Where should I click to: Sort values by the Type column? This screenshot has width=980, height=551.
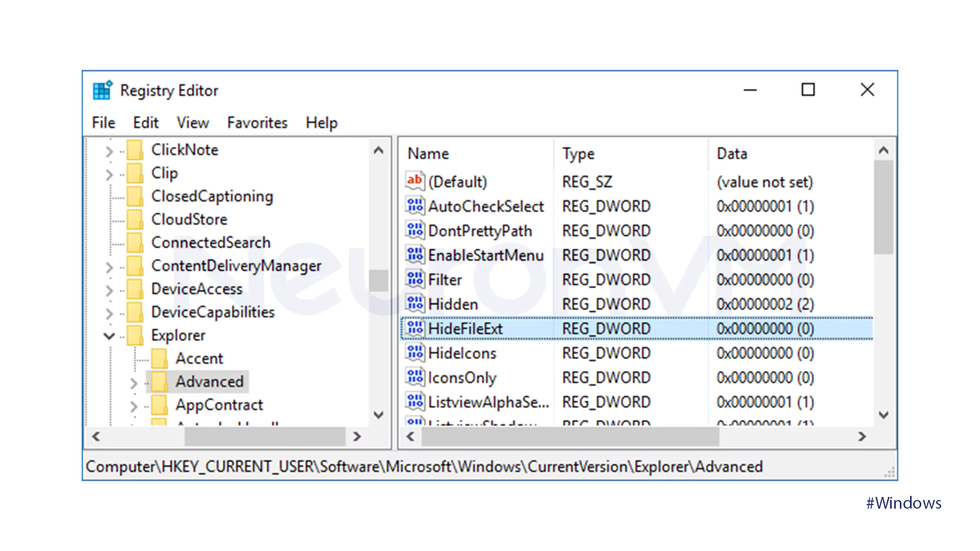coord(577,153)
